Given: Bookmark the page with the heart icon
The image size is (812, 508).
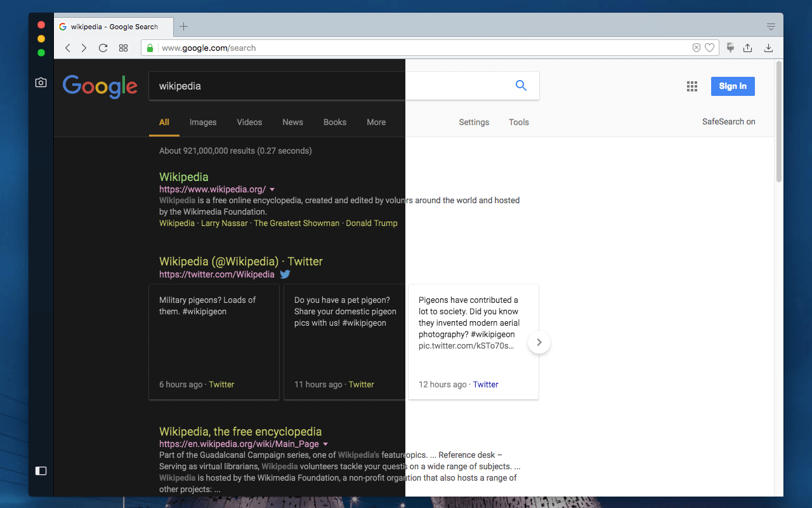Looking at the screenshot, I should [x=710, y=48].
